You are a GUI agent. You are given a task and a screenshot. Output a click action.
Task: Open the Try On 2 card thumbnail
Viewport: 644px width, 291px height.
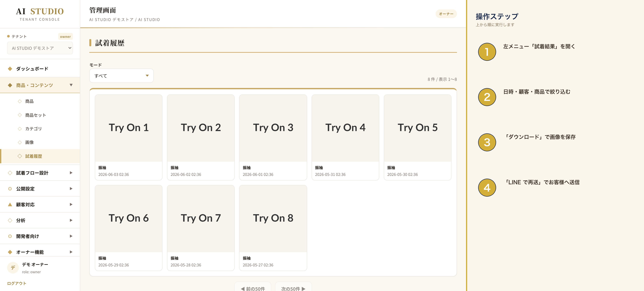pyautogui.click(x=201, y=128)
